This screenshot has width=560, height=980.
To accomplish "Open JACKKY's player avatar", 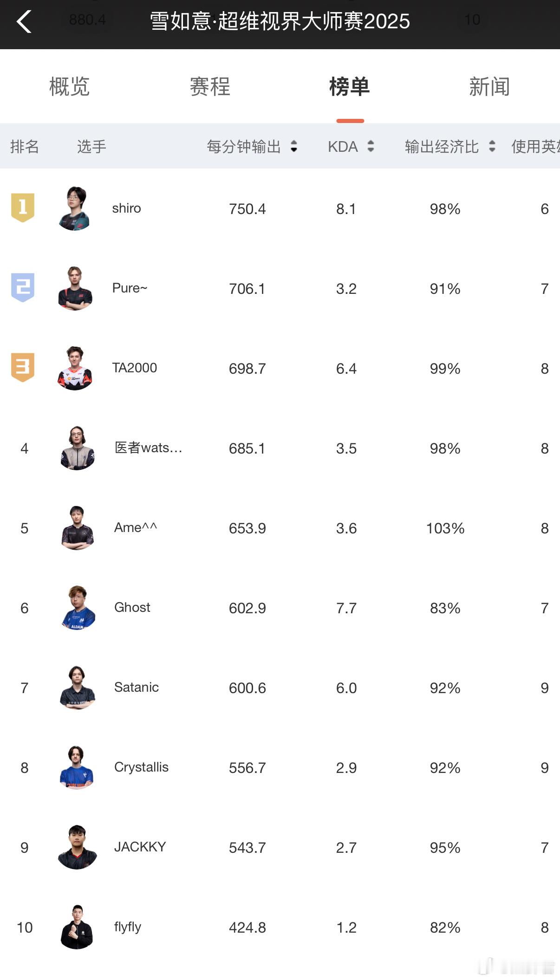I will point(78,847).
